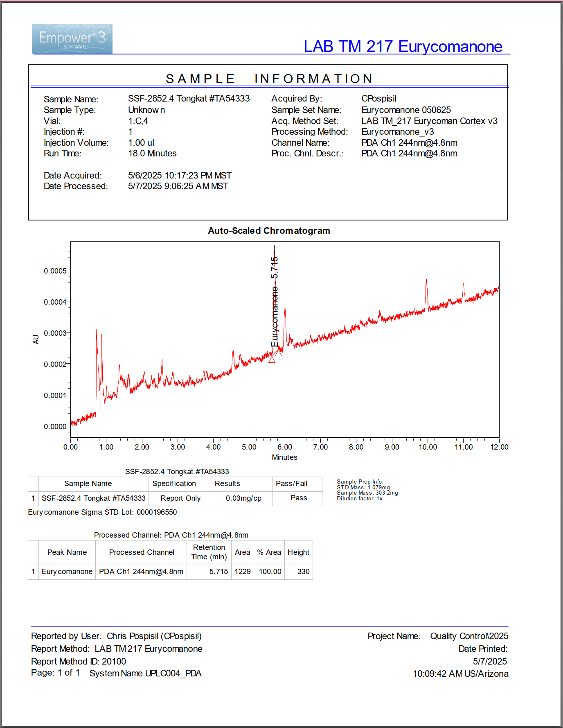The image size is (563, 728).
Task: Click the % Area column header
Action: coord(269,552)
